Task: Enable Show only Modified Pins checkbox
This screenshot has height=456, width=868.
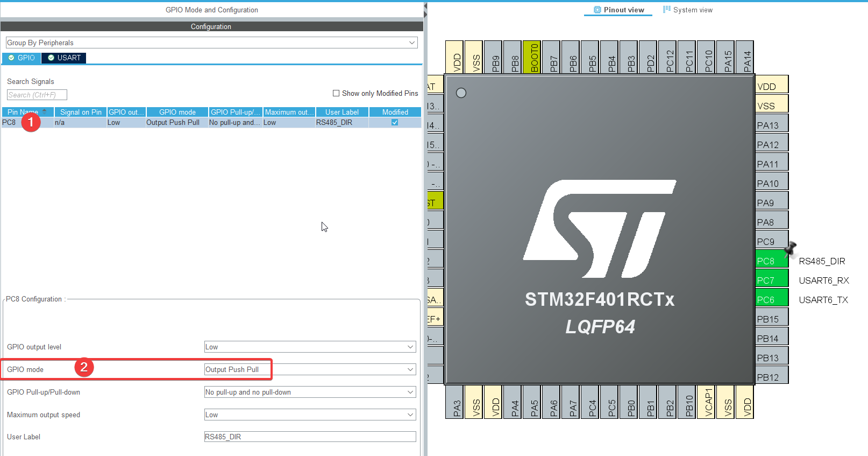Action: [x=336, y=93]
